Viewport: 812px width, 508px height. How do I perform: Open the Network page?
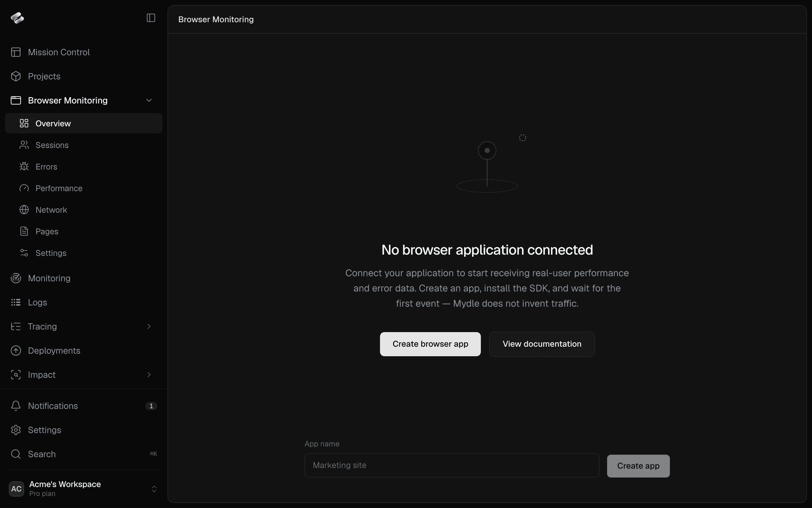[x=83, y=210]
